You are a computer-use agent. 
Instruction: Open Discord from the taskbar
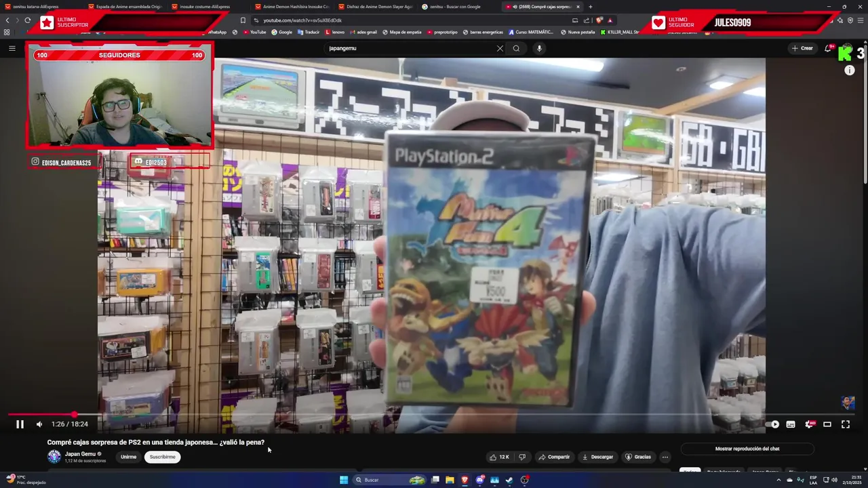(480, 480)
